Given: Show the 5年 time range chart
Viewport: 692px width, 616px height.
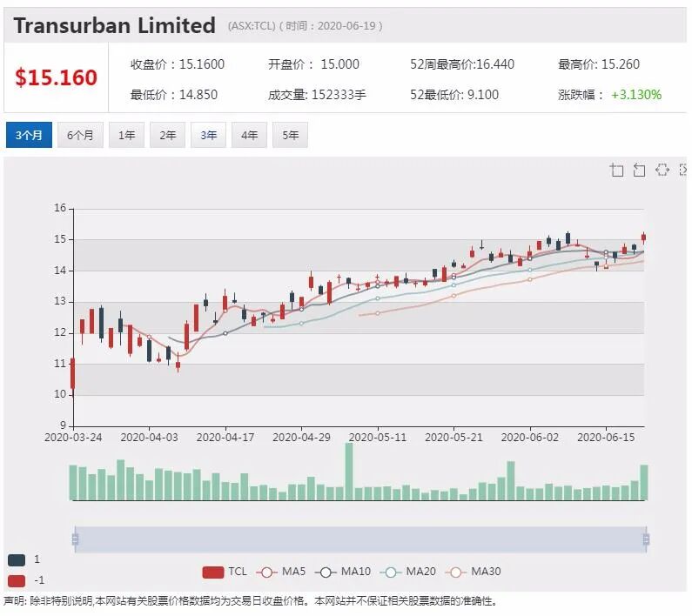Looking at the screenshot, I should [x=291, y=135].
